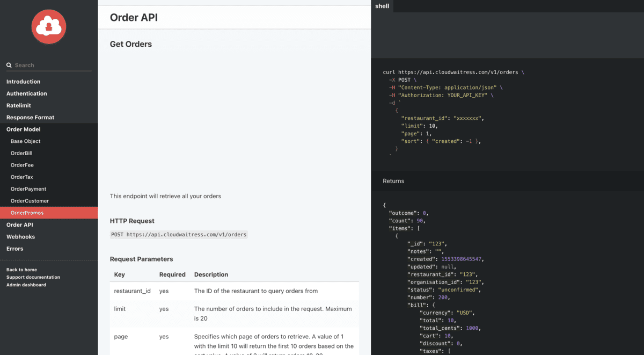The width and height of the screenshot is (644, 355).
Task: Collapse the Order Model section
Action: (x=23, y=129)
